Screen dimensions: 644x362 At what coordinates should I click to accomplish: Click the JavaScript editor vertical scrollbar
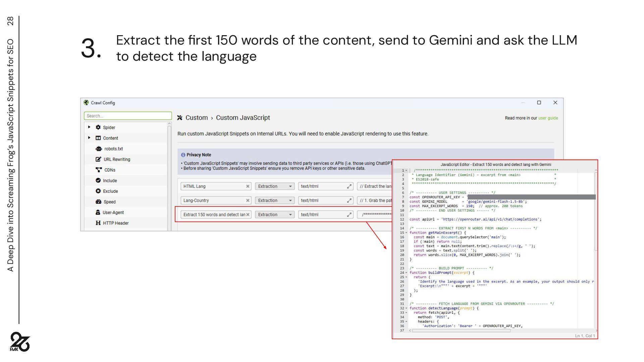(596, 211)
